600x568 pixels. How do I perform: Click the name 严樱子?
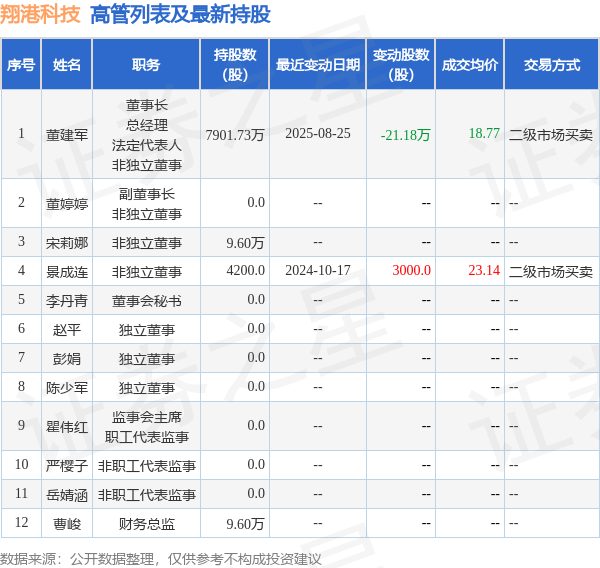[x=67, y=466]
